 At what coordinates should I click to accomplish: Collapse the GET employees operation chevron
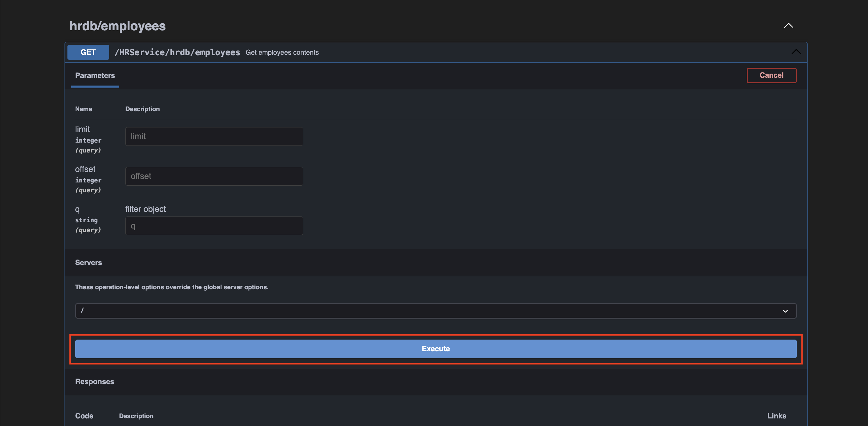click(796, 52)
